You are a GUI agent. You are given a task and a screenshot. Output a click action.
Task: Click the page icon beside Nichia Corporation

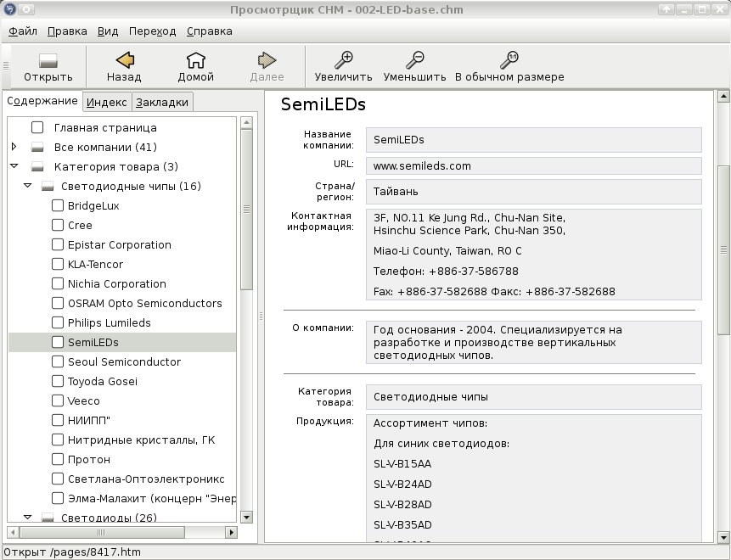58,283
